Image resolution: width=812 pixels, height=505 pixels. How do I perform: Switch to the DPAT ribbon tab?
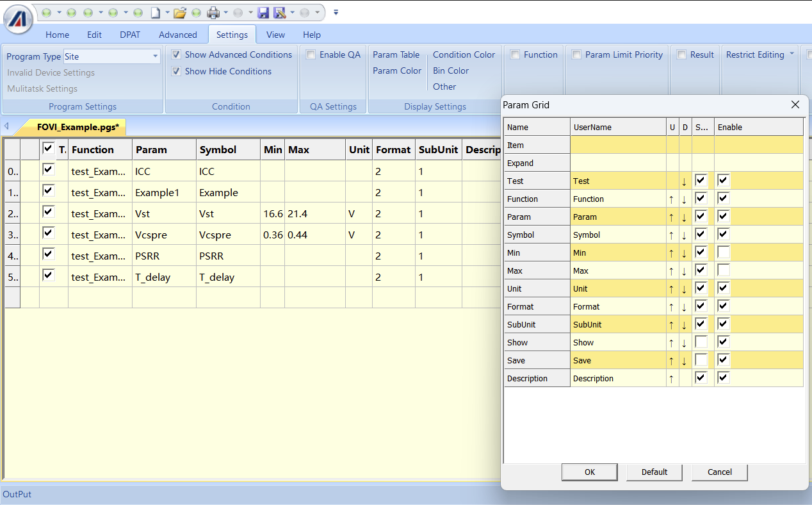130,35
